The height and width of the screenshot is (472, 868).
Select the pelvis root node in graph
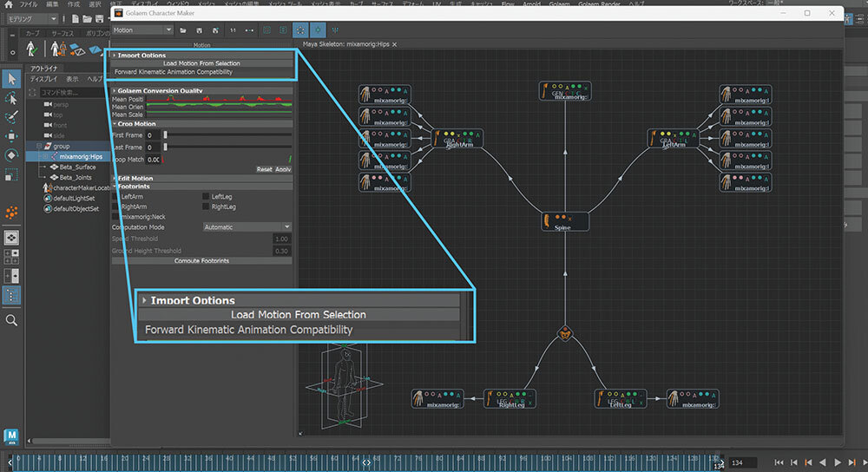coord(565,334)
